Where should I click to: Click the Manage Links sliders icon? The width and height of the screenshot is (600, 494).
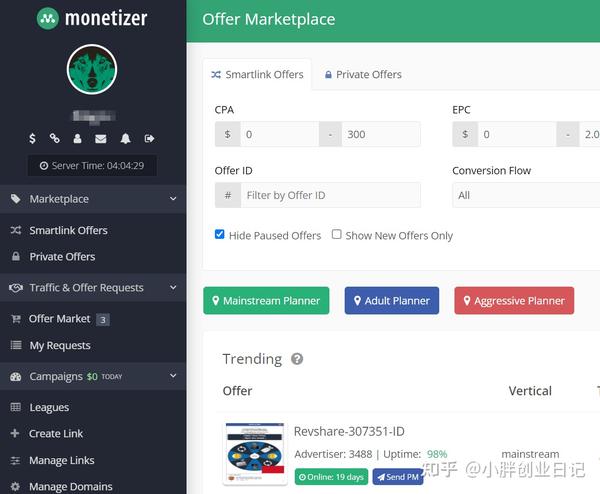click(x=15, y=460)
